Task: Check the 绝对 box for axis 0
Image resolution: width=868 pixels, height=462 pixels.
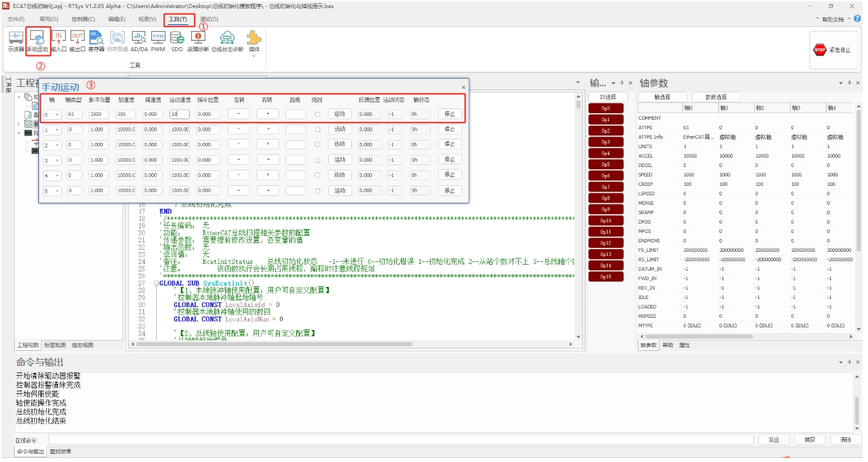Action: pyautogui.click(x=317, y=114)
